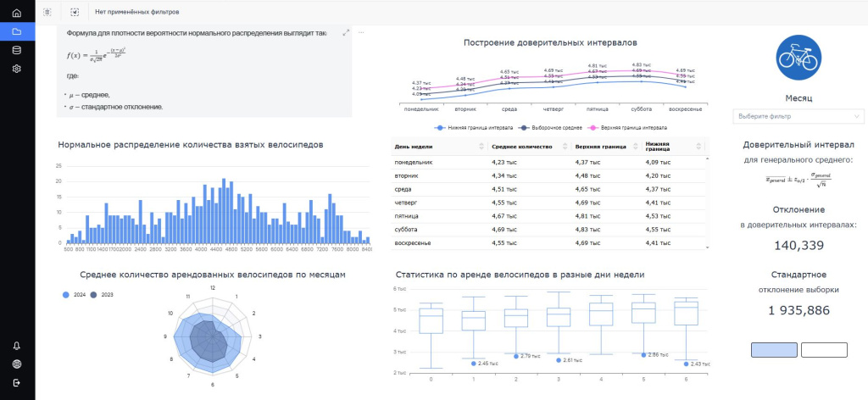Click the 2.86 тыс boxplot outlier label
Viewport: 868px width, 400px height.
(x=659, y=354)
